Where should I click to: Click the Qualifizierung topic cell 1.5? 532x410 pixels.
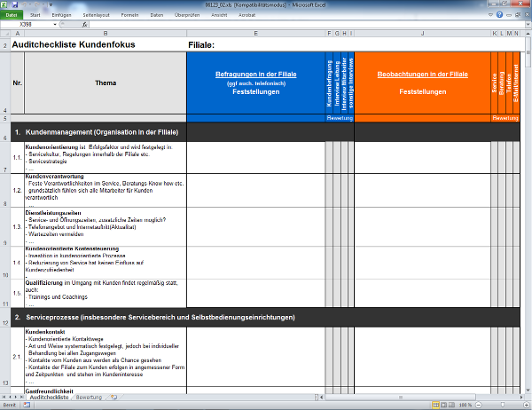point(106,293)
